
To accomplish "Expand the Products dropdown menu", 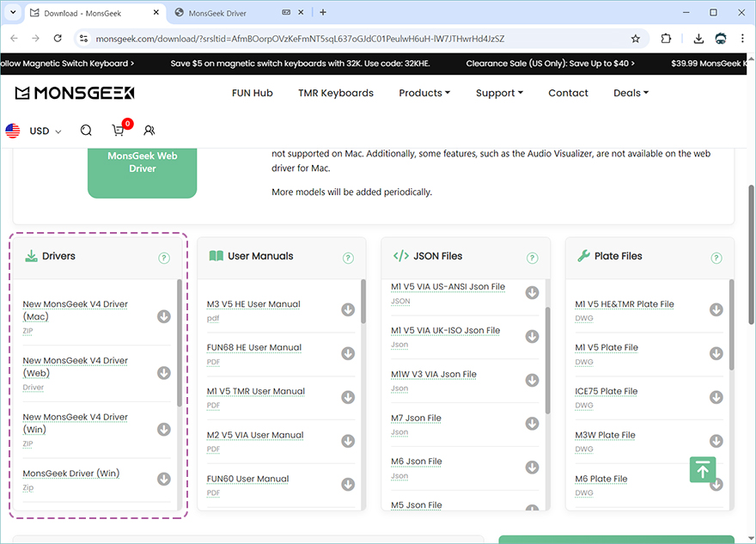I will (x=424, y=93).
